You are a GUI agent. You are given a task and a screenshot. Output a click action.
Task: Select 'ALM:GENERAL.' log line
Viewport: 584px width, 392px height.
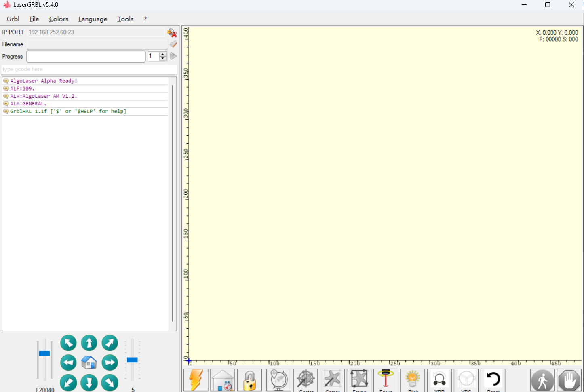pos(85,104)
